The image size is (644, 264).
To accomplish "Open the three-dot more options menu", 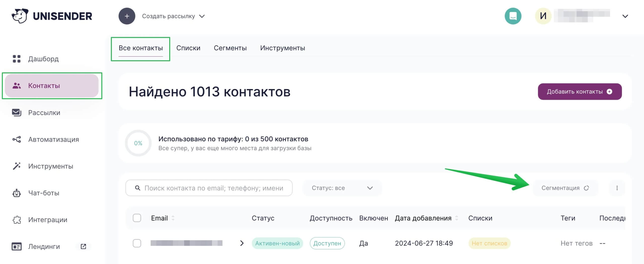I will (x=617, y=188).
